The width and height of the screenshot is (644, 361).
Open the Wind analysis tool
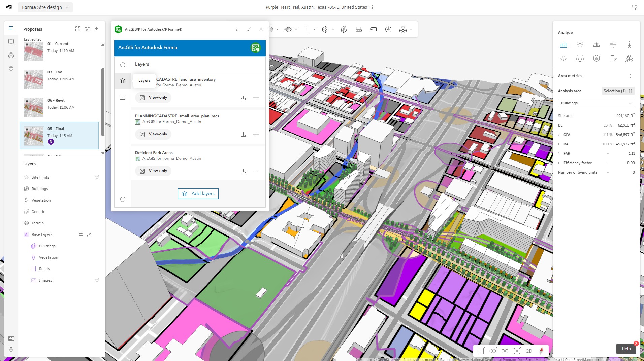tap(613, 44)
